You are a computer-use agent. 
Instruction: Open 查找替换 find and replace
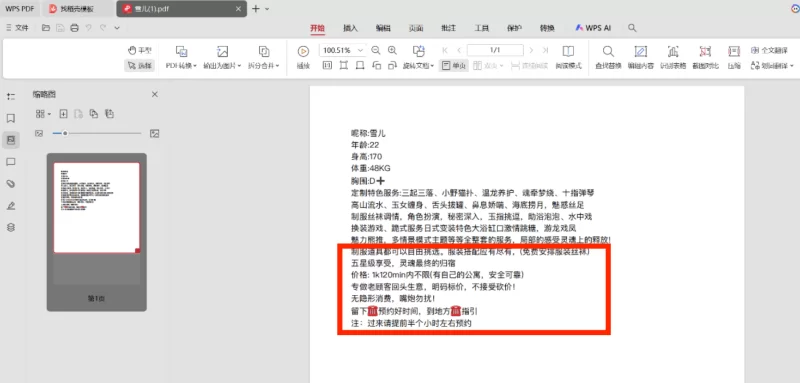coord(608,58)
